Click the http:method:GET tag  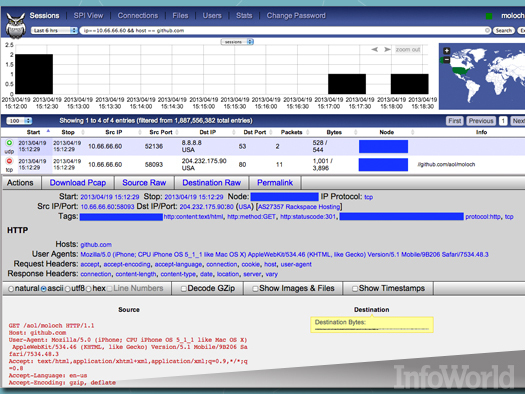coord(251,217)
